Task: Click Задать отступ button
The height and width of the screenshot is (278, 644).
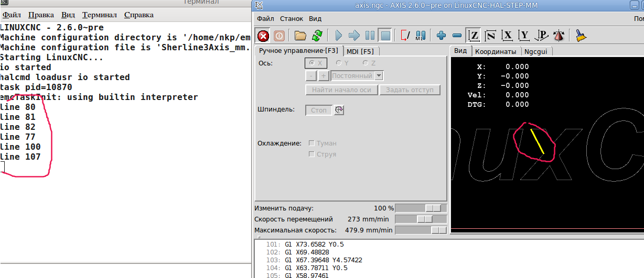Action: coord(410,90)
